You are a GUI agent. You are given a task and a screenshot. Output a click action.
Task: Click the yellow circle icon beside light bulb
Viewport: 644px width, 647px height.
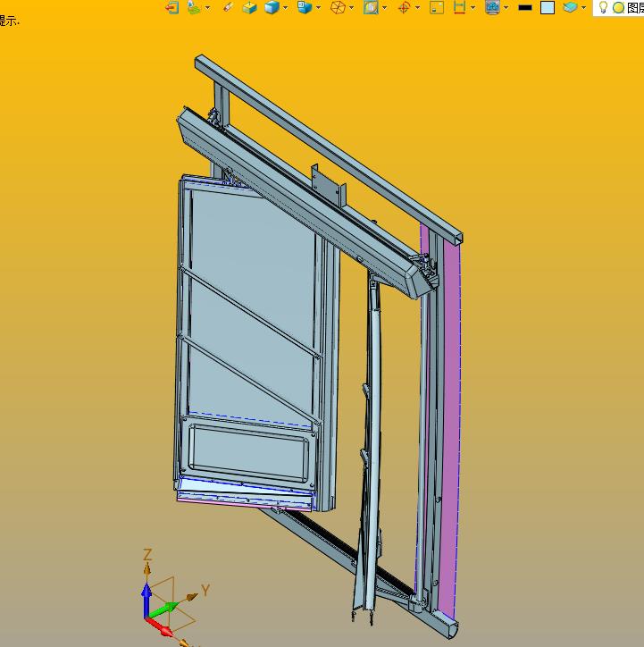pos(618,8)
